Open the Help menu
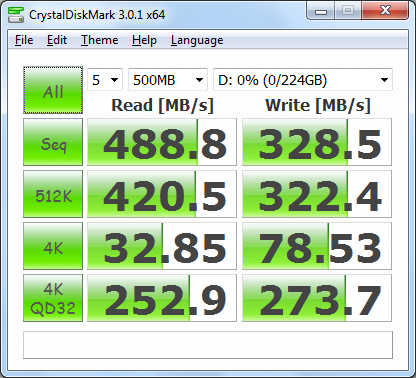416x378 pixels. (144, 40)
